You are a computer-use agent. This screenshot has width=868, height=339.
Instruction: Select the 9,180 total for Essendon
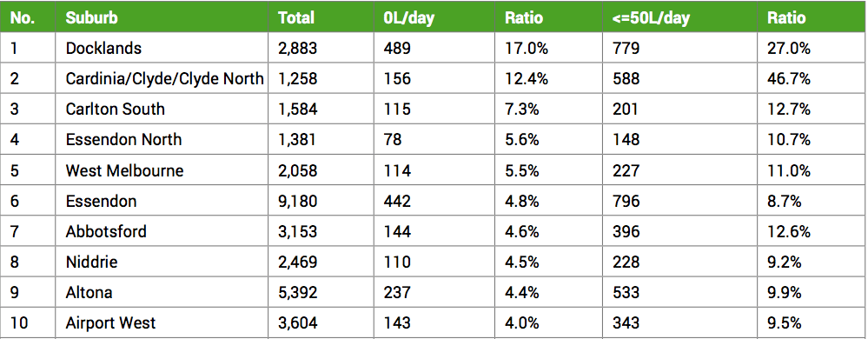coord(298,201)
